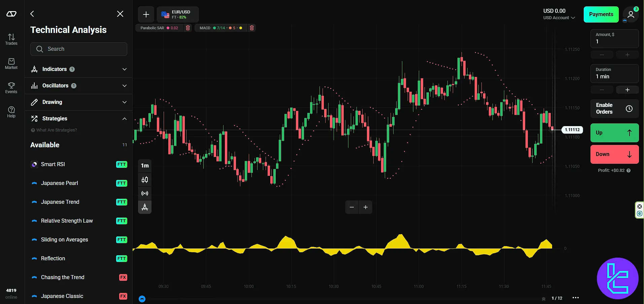Click the profit info question mark icon
Image resolution: width=644 pixels, height=304 pixels.
629,170
